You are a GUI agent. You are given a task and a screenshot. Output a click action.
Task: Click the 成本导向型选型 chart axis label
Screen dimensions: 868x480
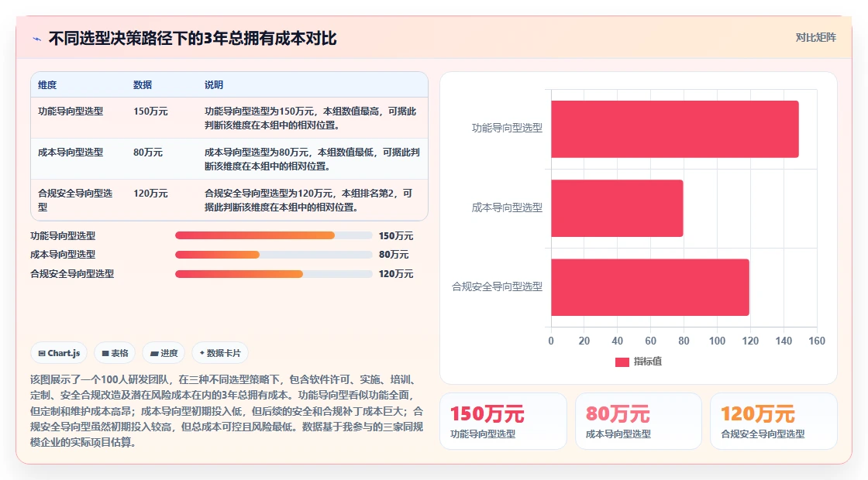pos(507,207)
